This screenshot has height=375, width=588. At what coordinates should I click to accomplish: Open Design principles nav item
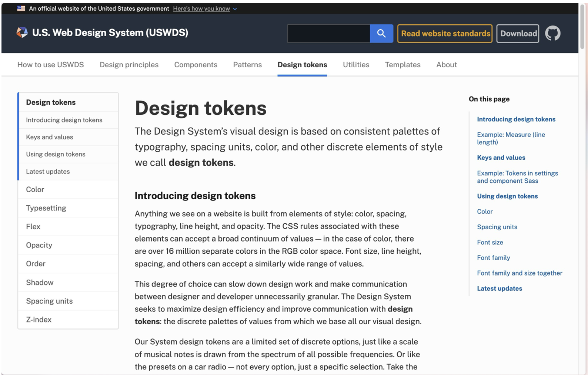129,65
